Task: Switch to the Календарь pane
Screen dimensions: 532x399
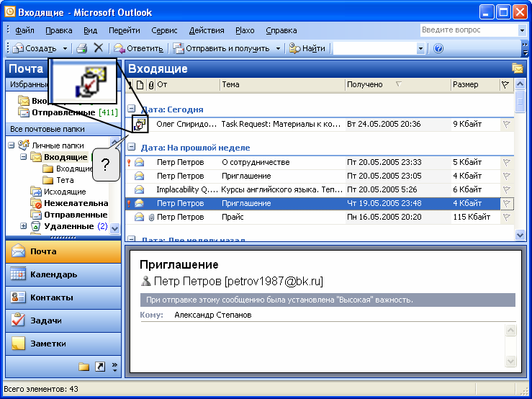Action: coord(63,274)
